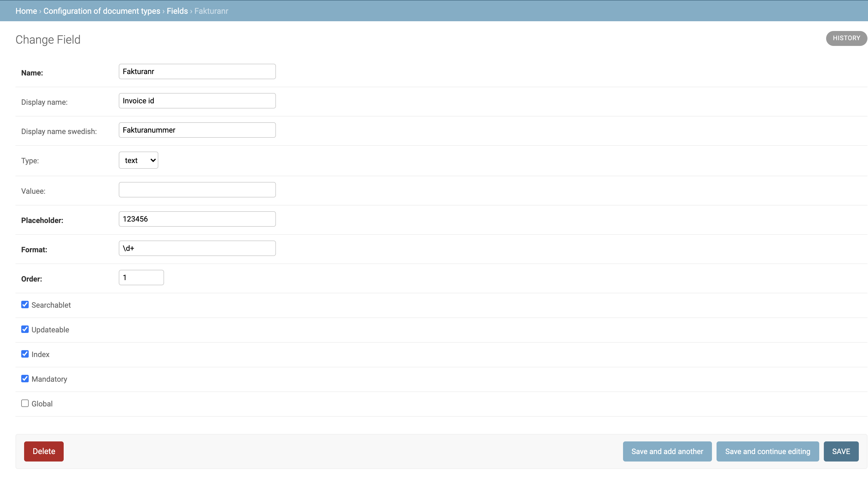Click Save and add another
This screenshot has height=477, width=868.
tap(667, 451)
